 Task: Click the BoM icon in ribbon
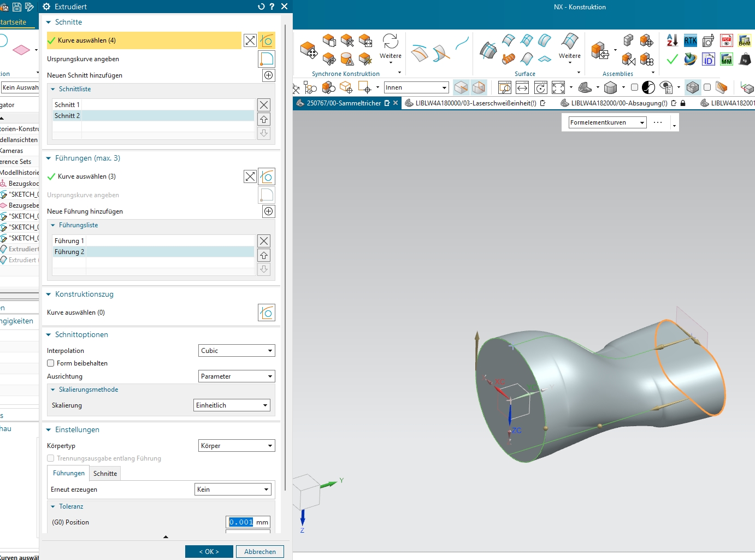[x=745, y=41]
